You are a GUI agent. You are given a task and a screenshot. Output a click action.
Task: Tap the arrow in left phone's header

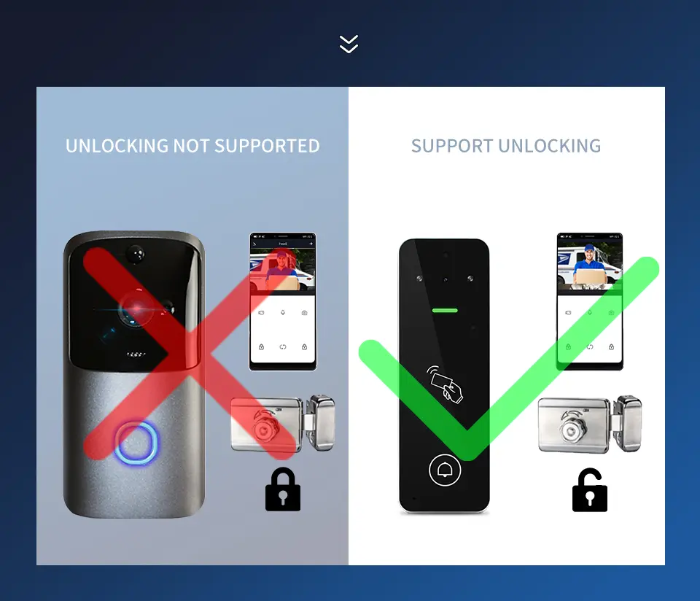[x=311, y=244]
